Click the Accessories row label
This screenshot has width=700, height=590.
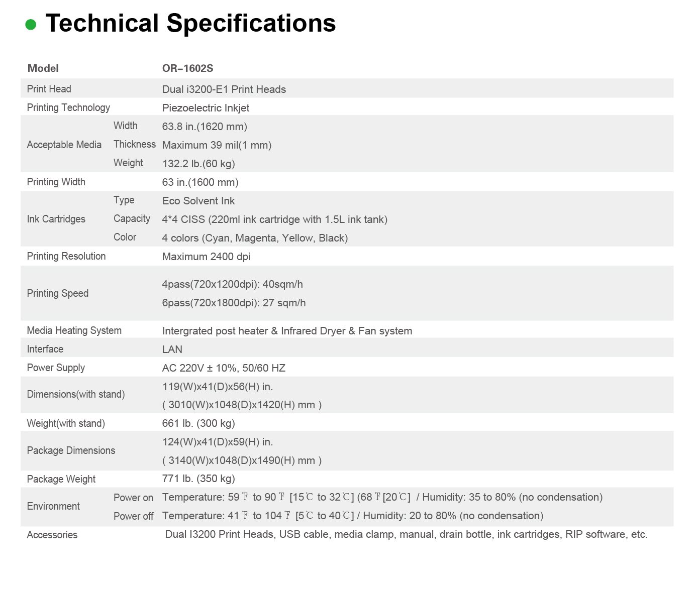click(52, 535)
